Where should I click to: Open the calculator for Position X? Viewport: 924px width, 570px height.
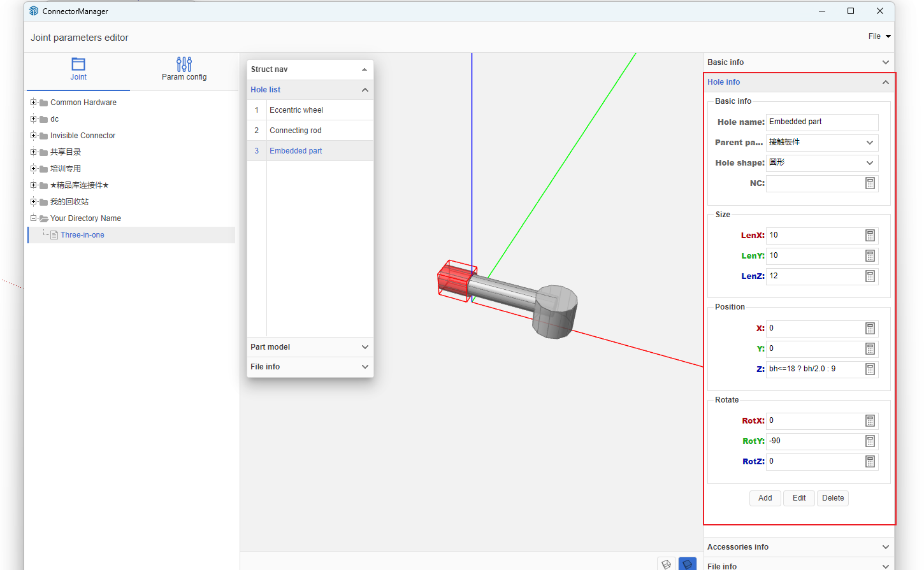870,329
